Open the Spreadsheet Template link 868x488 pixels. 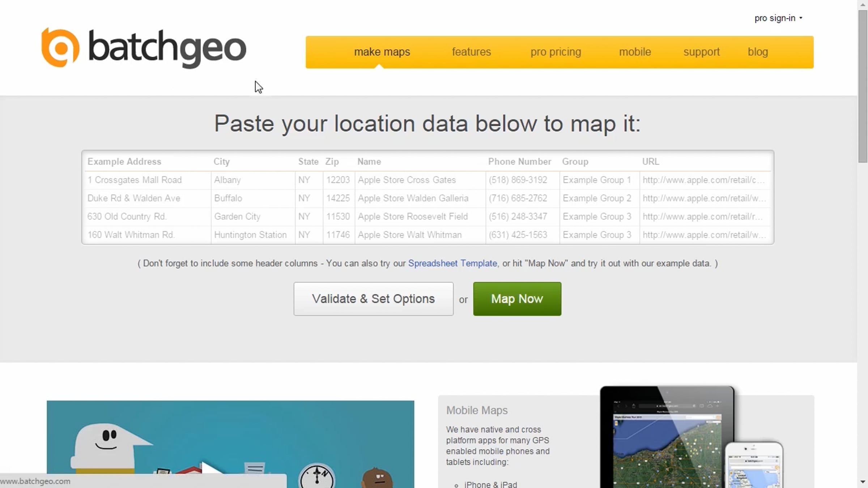[452, 264]
